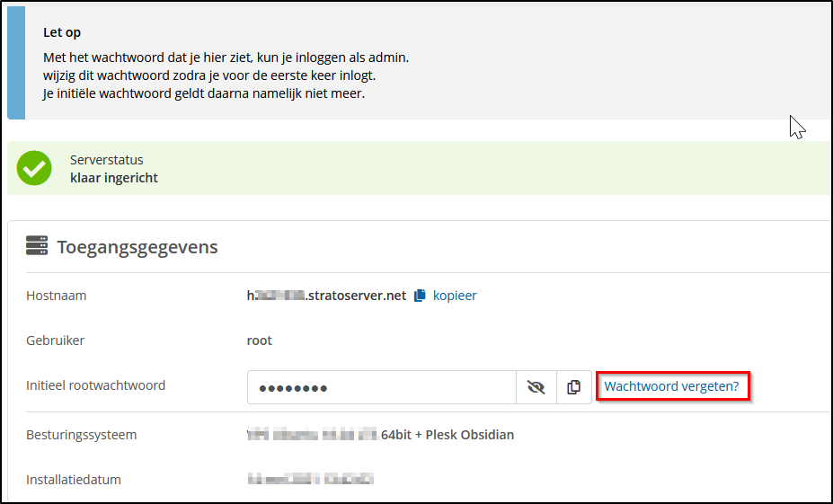Image resolution: width=833 pixels, height=504 pixels.
Task: Click the 'klaar ingericht' status text
Action: point(114,178)
